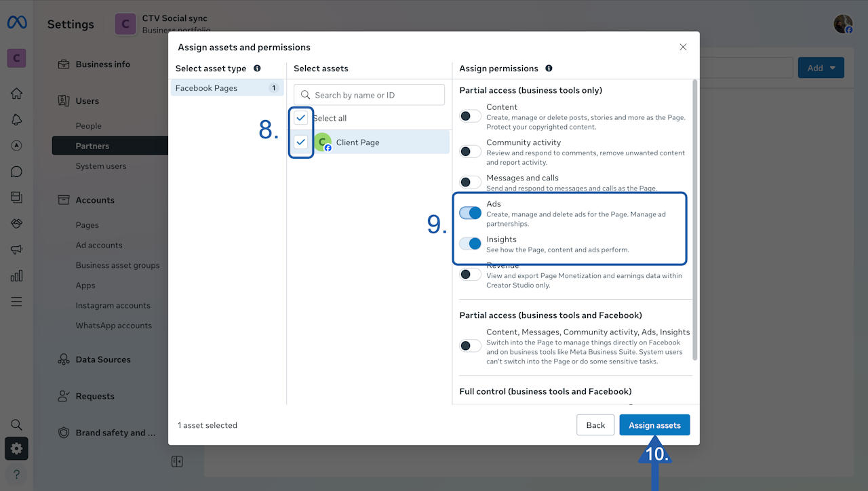This screenshot has height=491, width=868.
Task: Turn off the Insights permission toggle
Action: [x=471, y=243]
